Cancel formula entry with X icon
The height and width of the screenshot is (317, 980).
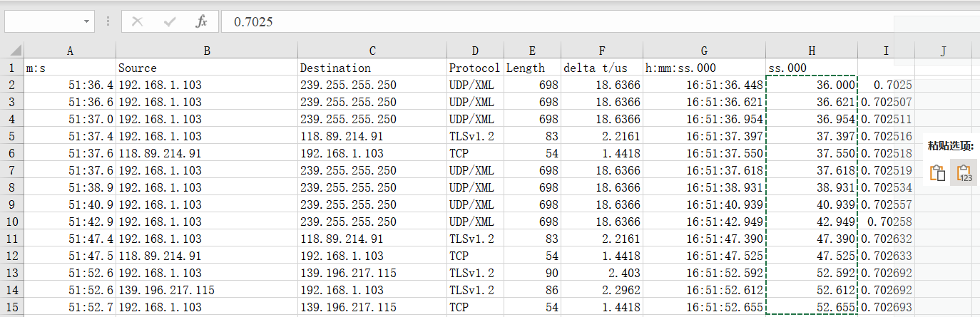pos(137,22)
